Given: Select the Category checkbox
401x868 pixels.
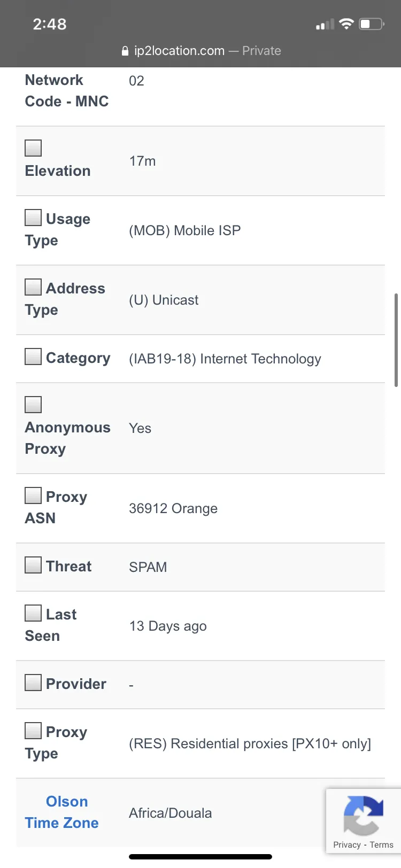Looking at the screenshot, I should [33, 356].
